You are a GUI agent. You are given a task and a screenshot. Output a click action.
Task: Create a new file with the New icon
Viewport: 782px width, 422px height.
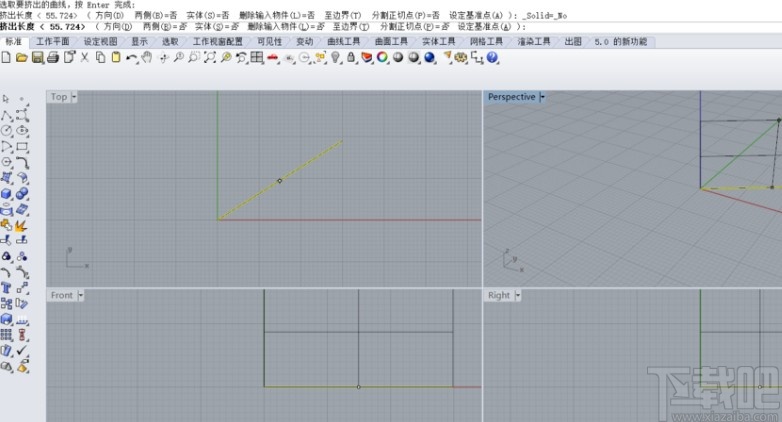pyautogui.click(x=6, y=58)
